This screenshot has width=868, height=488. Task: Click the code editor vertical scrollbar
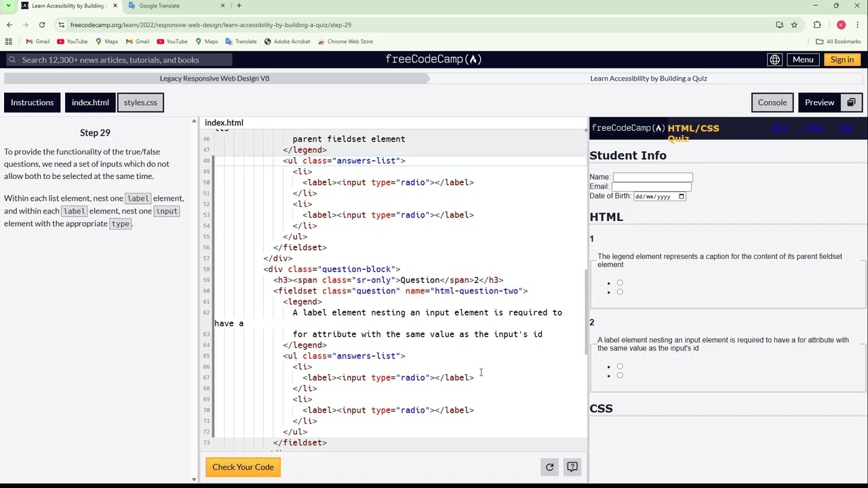pyautogui.click(x=586, y=312)
